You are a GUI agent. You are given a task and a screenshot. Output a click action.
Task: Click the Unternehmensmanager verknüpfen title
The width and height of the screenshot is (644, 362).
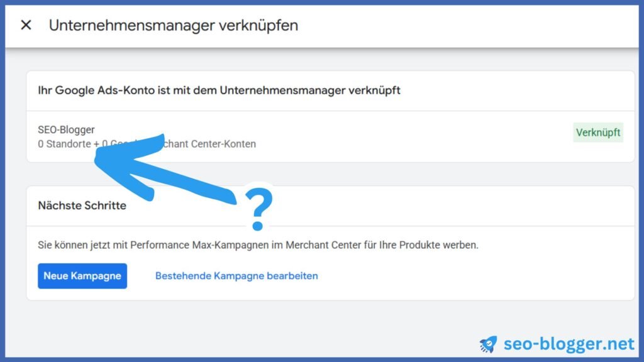[x=174, y=25]
